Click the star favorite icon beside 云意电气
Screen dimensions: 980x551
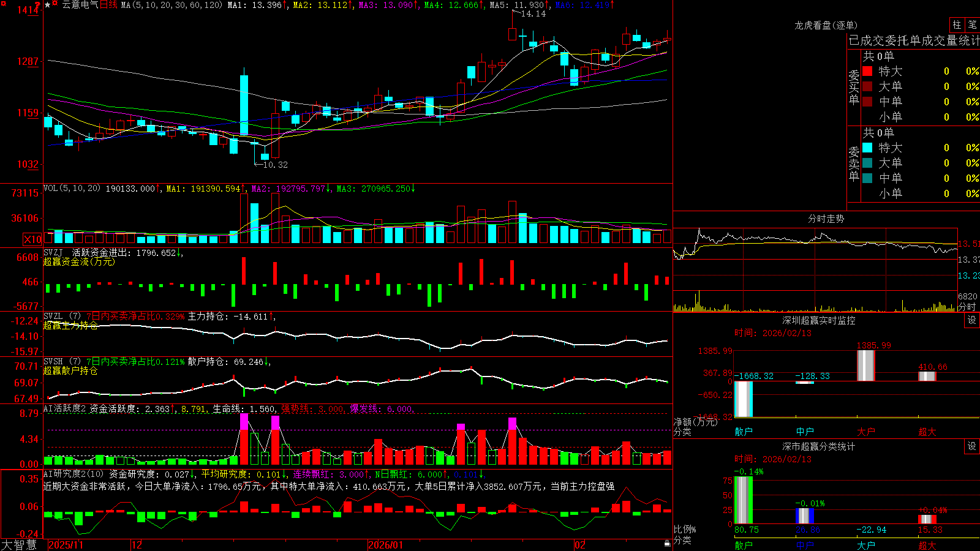[48, 5]
